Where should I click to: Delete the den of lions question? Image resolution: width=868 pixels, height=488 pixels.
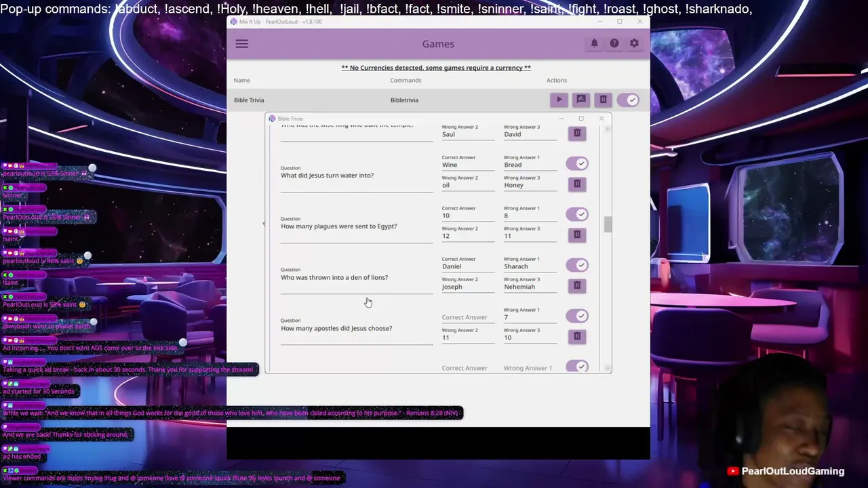[x=577, y=285]
